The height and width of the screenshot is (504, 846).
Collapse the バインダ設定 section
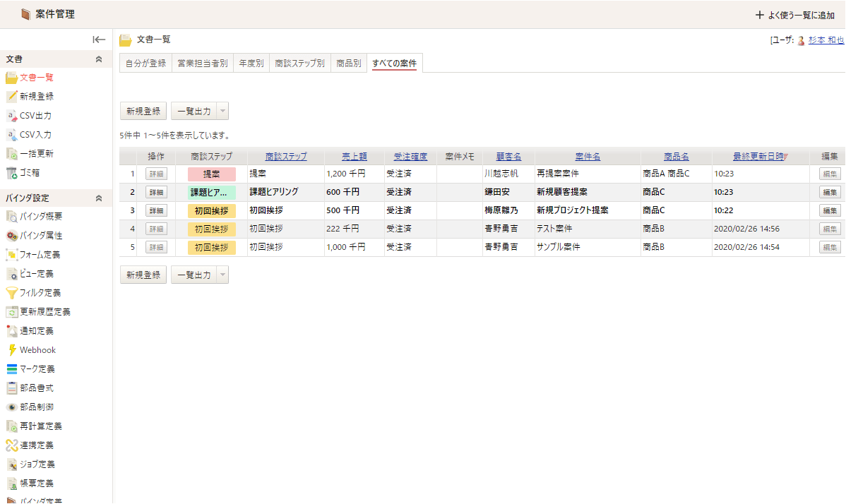pyautogui.click(x=99, y=198)
